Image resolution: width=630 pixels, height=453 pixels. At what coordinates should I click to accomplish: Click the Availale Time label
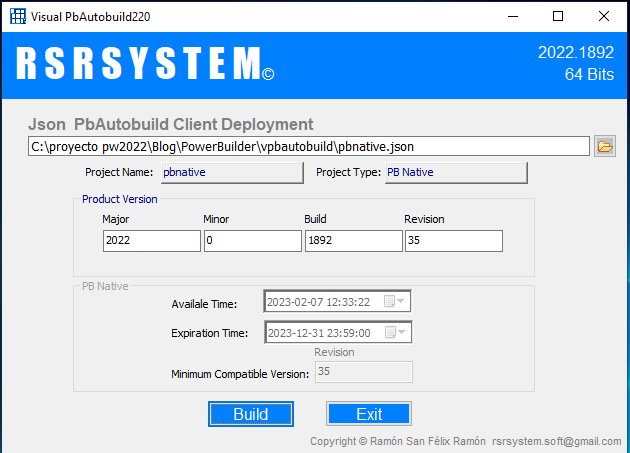coord(204,304)
